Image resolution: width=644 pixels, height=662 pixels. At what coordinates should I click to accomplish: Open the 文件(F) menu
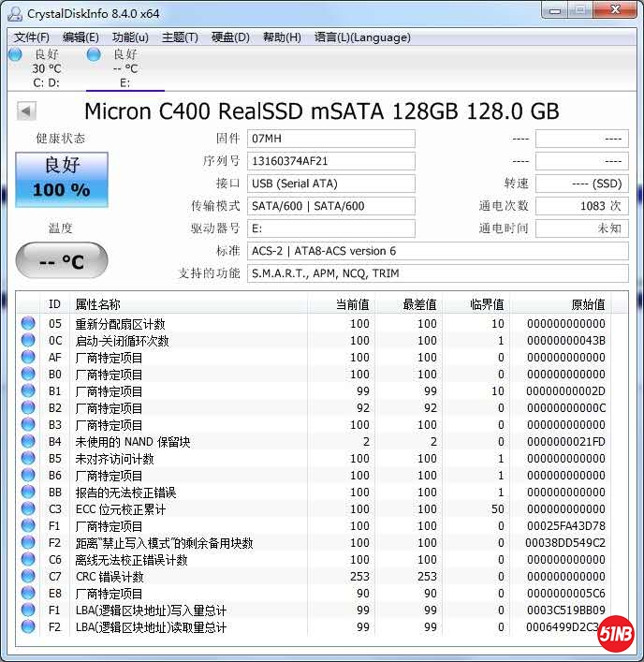click(x=32, y=37)
